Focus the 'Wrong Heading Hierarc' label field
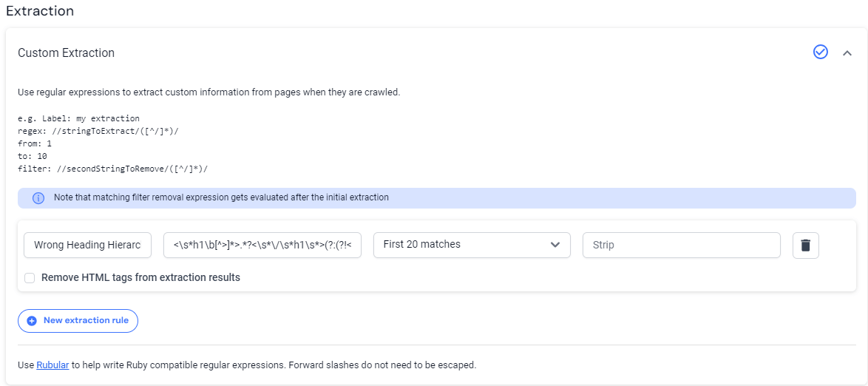868x386 pixels. [x=88, y=245]
